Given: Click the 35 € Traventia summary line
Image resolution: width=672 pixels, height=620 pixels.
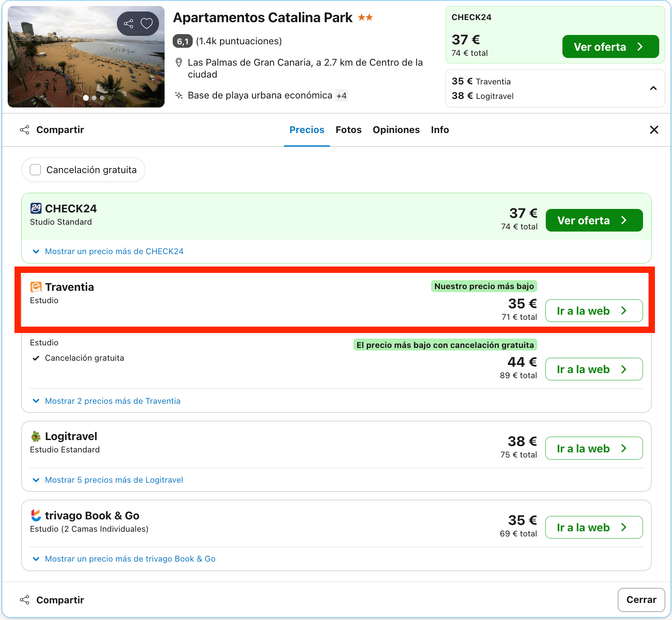Looking at the screenshot, I should coord(481,81).
